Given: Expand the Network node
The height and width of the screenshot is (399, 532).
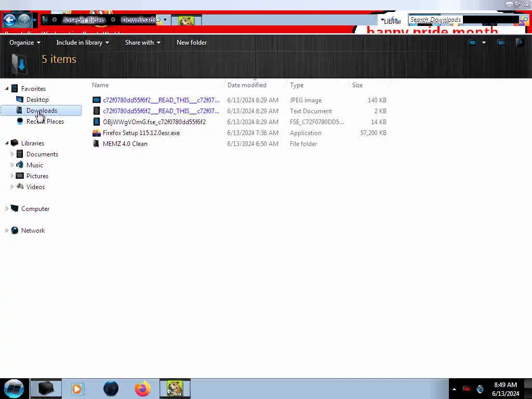Looking at the screenshot, I should point(7,230).
